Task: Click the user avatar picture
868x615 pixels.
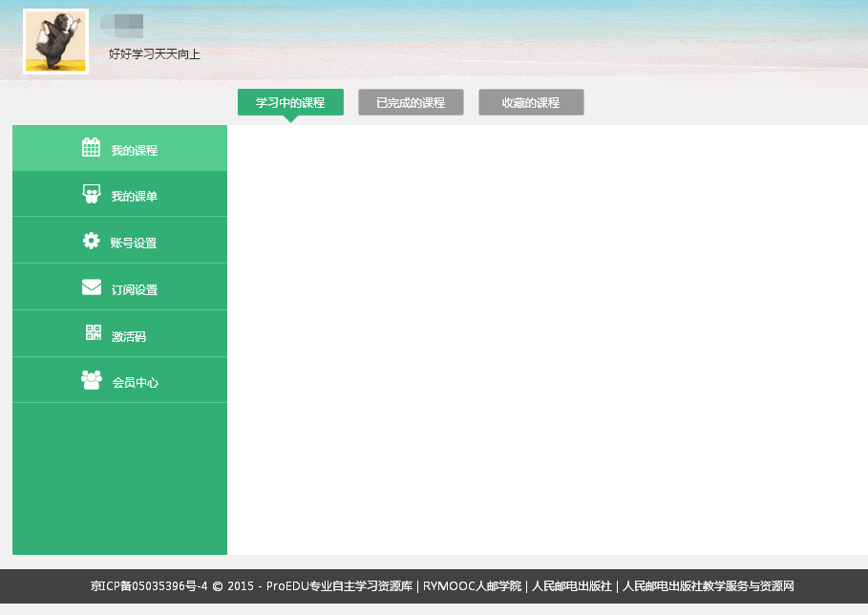Action: coord(55,42)
